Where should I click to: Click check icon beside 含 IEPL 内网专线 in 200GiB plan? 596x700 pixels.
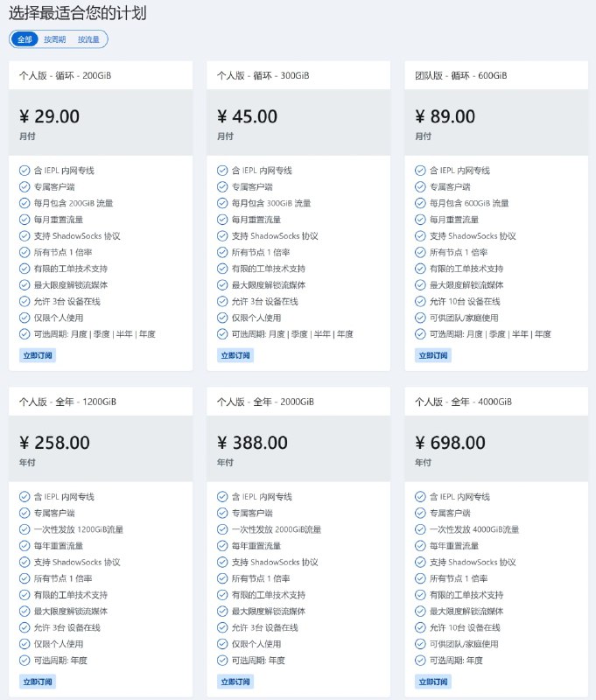pyautogui.click(x=25, y=171)
